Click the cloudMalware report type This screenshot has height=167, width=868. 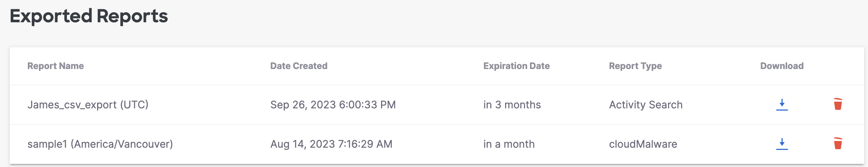click(643, 144)
